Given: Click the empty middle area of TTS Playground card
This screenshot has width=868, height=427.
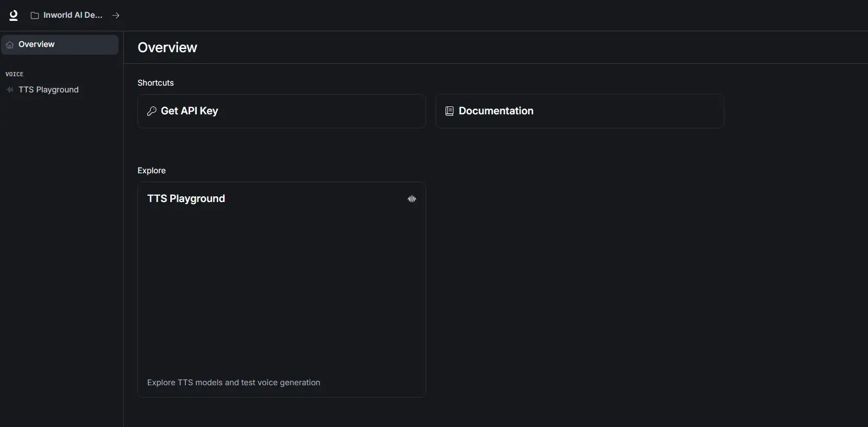Looking at the screenshot, I should click(281, 290).
